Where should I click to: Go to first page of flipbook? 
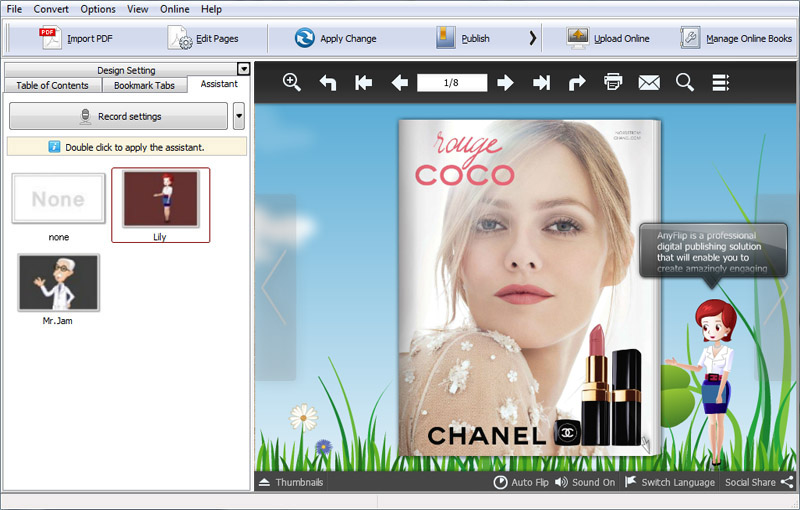click(364, 83)
